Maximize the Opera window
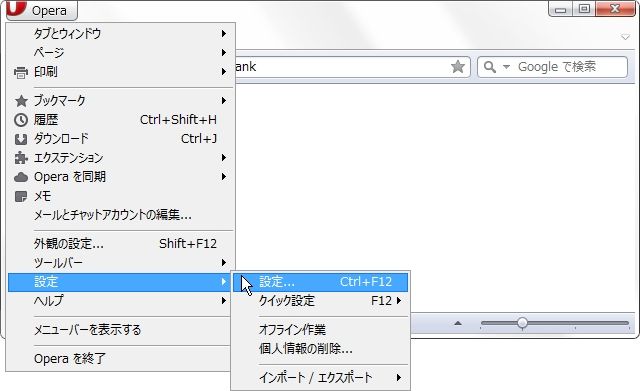The width and height of the screenshot is (640, 391). click(x=584, y=9)
